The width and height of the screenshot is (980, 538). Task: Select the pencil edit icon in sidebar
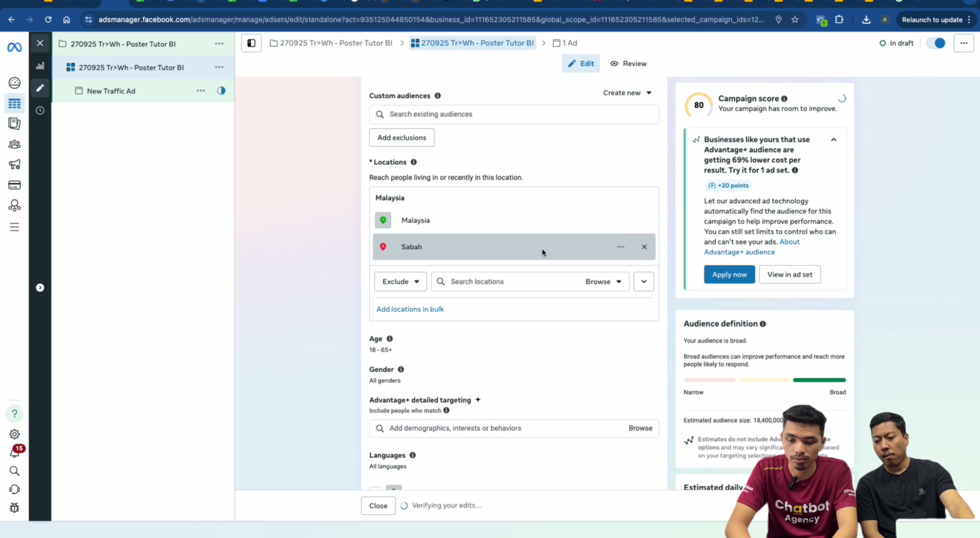coord(40,88)
